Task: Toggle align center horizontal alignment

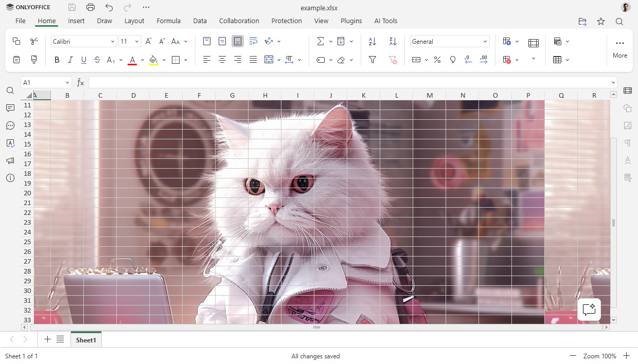Action: pyautogui.click(x=222, y=60)
